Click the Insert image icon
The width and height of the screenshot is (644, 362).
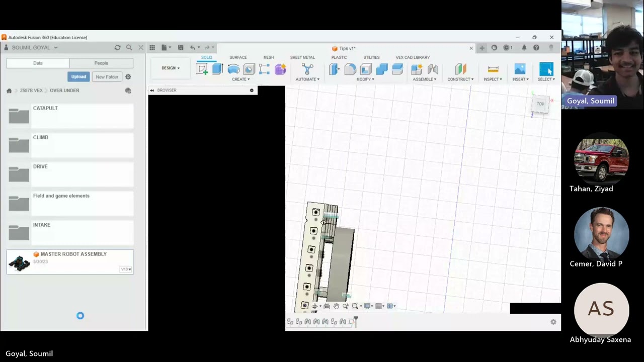tap(520, 69)
